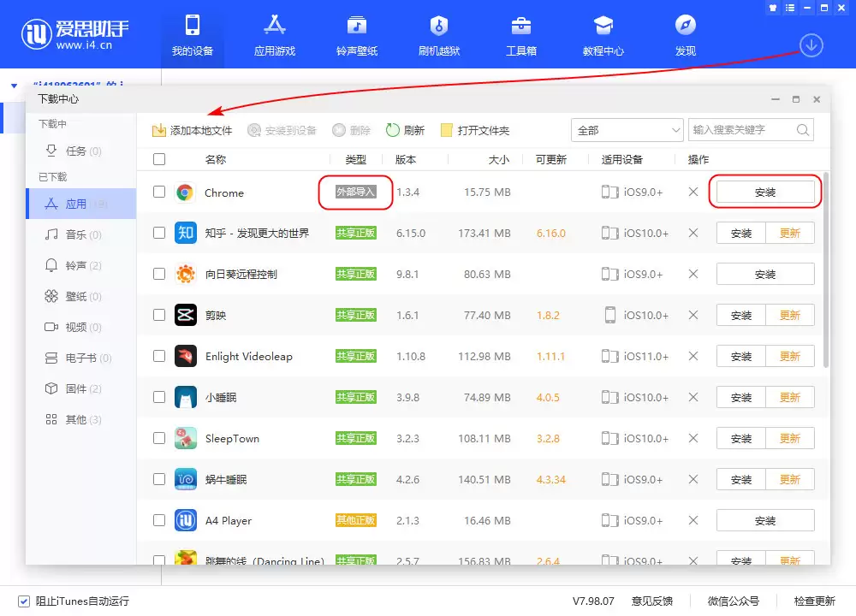Screen dimensions: 856x616
Task: Click the download center arrow icon
Action: pyautogui.click(x=811, y=45)
